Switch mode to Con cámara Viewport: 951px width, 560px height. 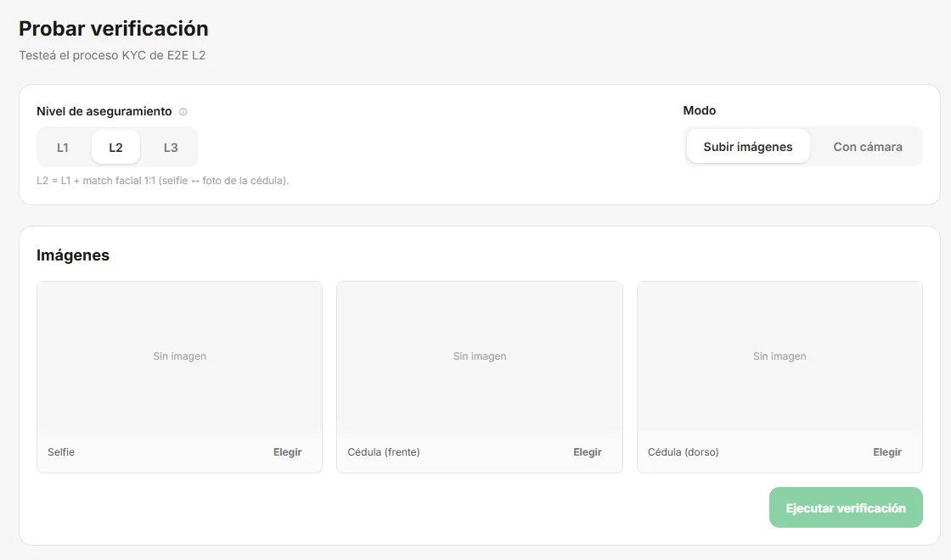pyautogui.click(x=867, y=147)
